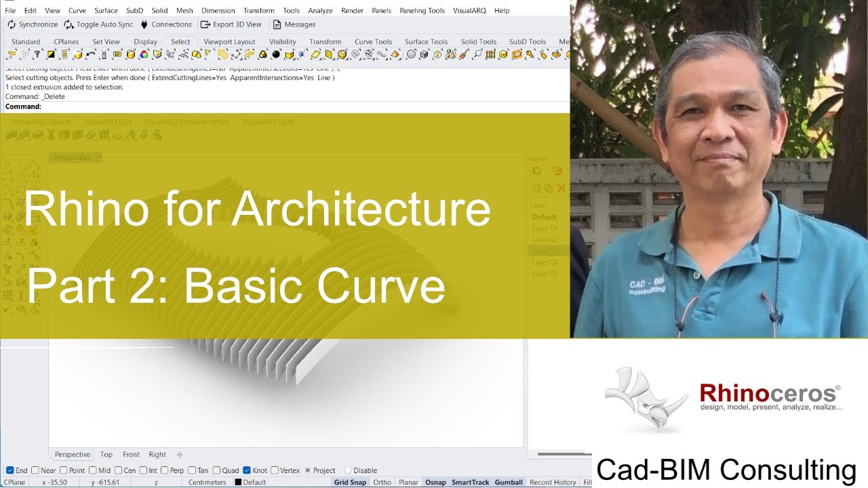Click the first icon in the Select toolbar
Screen dimensions: 868x488
[x=11, y=54]
